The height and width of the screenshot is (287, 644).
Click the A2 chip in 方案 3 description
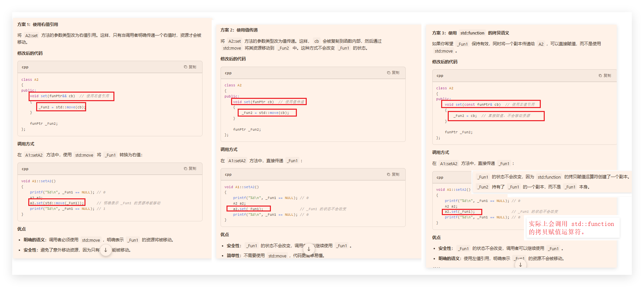pos(541,44)
